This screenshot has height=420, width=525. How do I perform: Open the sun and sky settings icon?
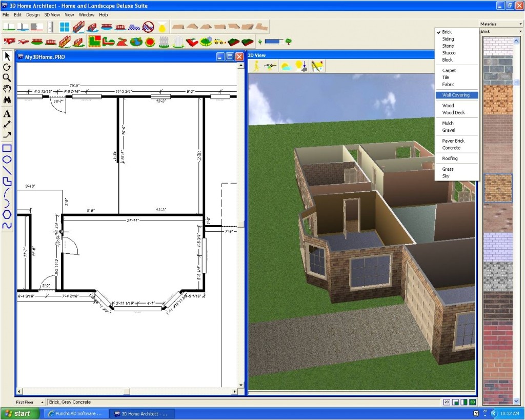(x=286, y=66)
